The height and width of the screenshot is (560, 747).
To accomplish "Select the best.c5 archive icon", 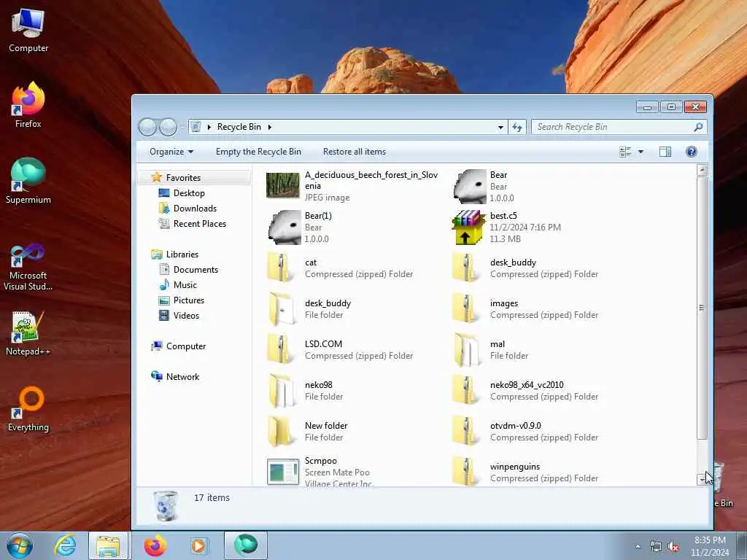I will coord(468,227).
